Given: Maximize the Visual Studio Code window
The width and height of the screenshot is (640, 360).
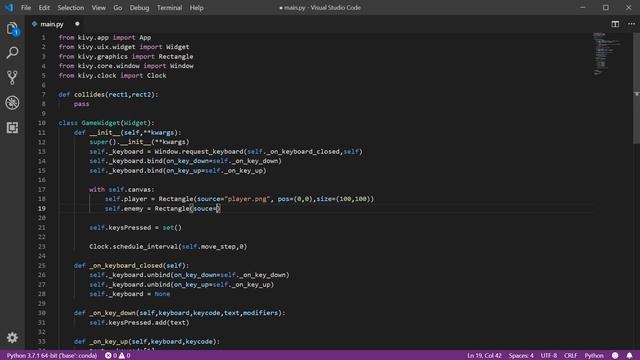Looking at the screenshot, I should click(x=606, y=8).
